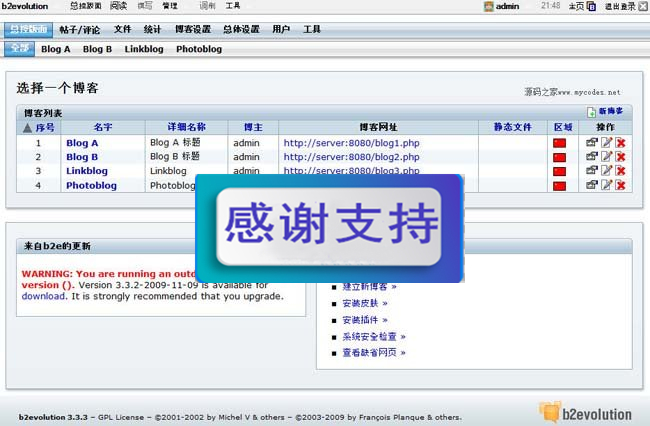The width and height of the screenshot is (650, 426).
Task: Open the 工具 tab in main menu
Action: click(312, 29)
